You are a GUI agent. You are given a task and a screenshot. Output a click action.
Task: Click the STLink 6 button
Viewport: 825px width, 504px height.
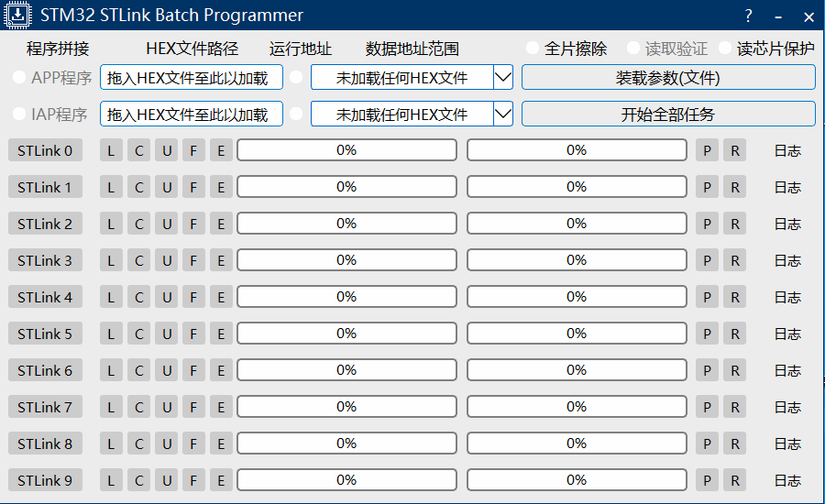point(45,370)
